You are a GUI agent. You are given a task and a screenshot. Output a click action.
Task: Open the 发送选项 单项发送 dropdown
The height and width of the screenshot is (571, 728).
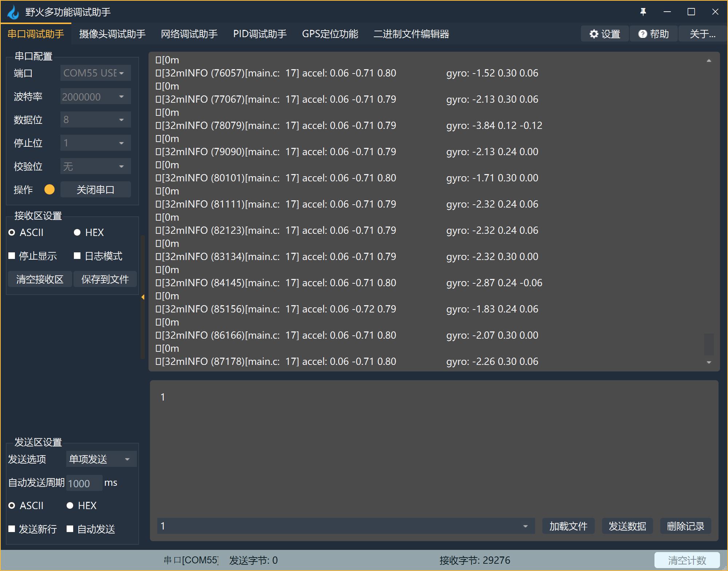(x=101, y=459)
